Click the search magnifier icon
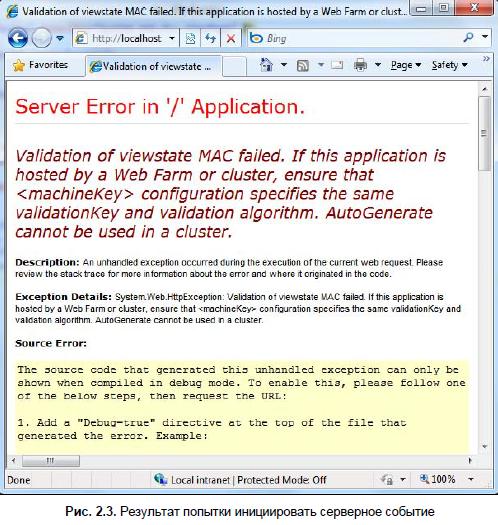The height and width of the screenshot is (525, 498). pos(468,38)
